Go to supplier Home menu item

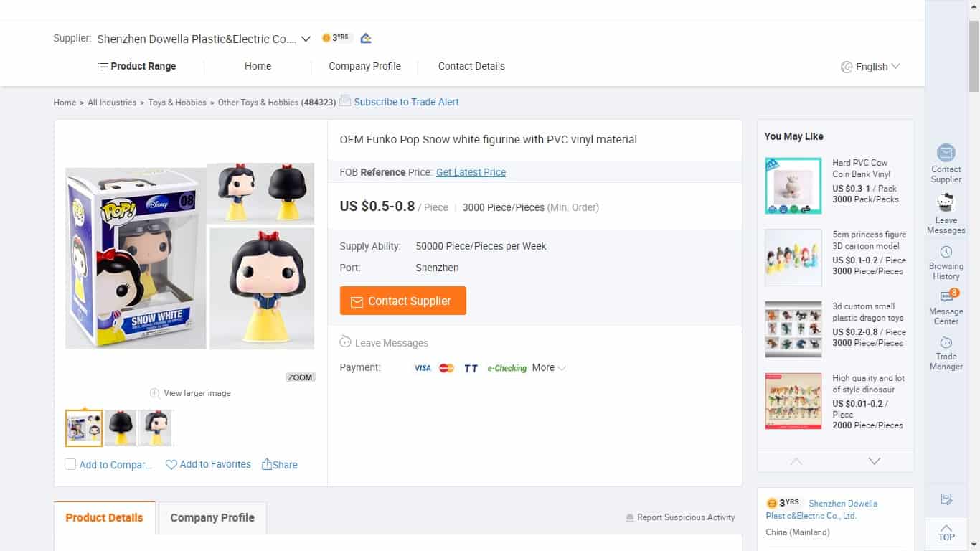point(258,66)
